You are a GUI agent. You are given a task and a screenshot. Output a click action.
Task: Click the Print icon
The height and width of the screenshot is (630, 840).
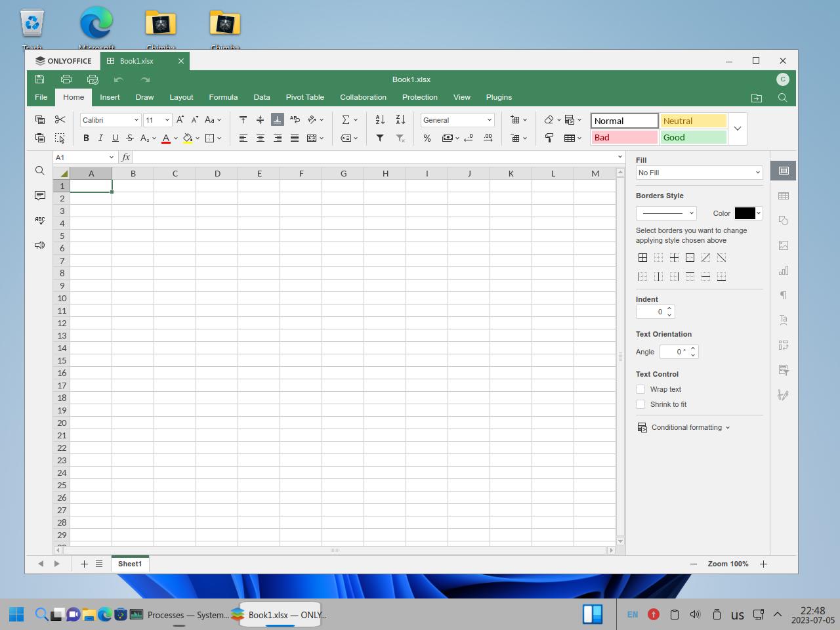point(66,79)
